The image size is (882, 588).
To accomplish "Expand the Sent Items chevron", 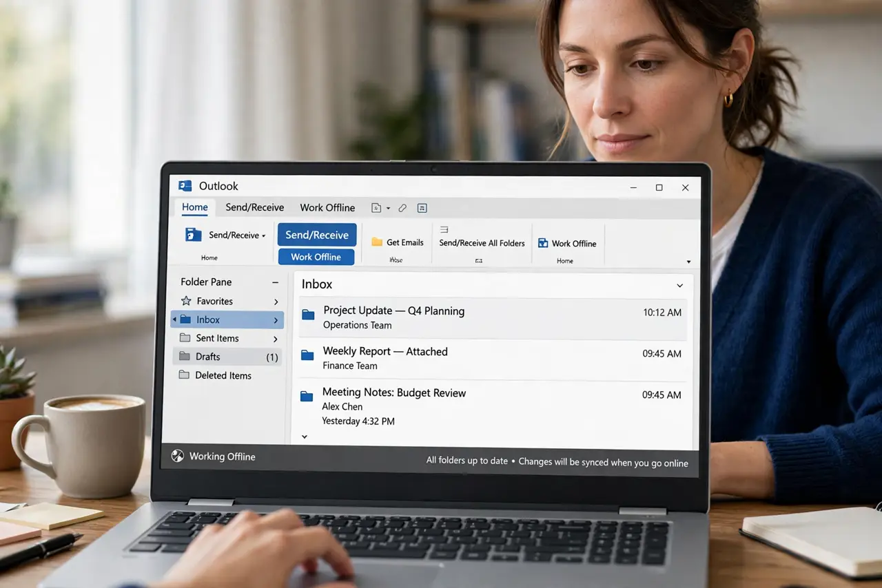I will tap(276, 339).
